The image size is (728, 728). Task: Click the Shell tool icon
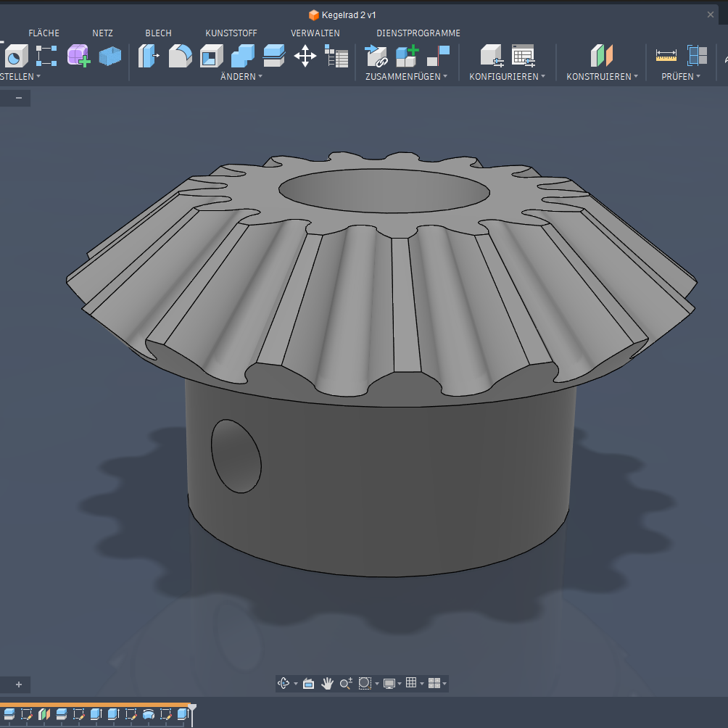[x=212, y=56]
